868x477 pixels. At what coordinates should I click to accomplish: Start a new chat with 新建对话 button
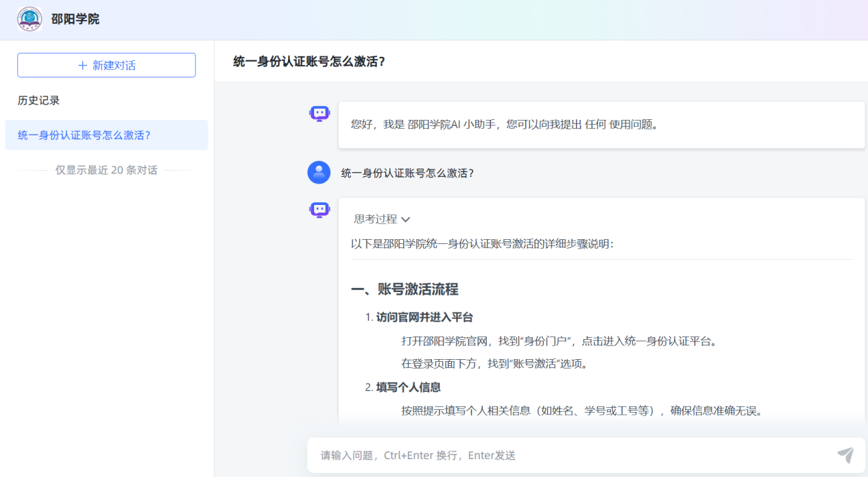[106, 65]
